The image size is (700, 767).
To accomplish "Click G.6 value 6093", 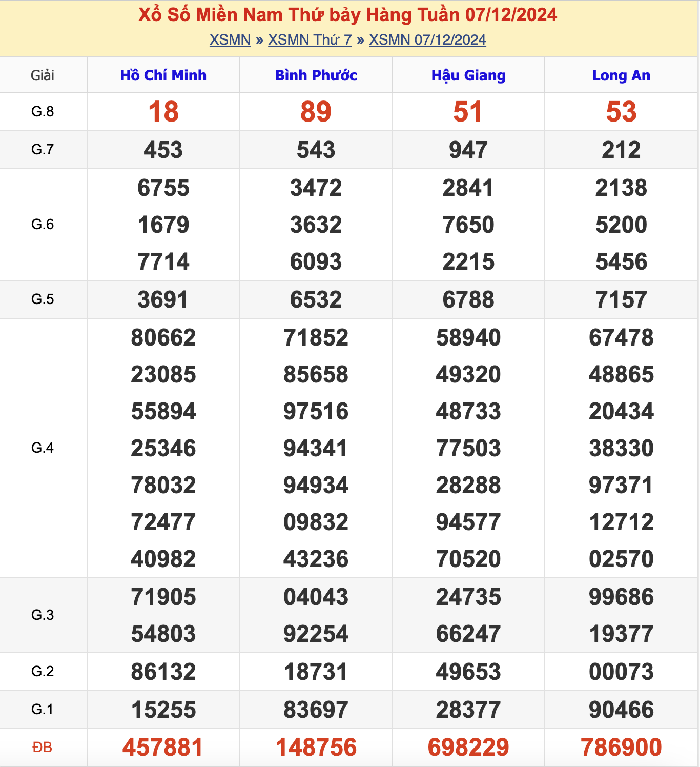I will [316, 261].
